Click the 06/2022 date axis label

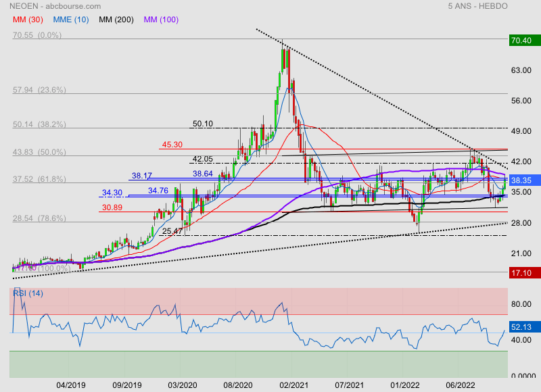461,385
